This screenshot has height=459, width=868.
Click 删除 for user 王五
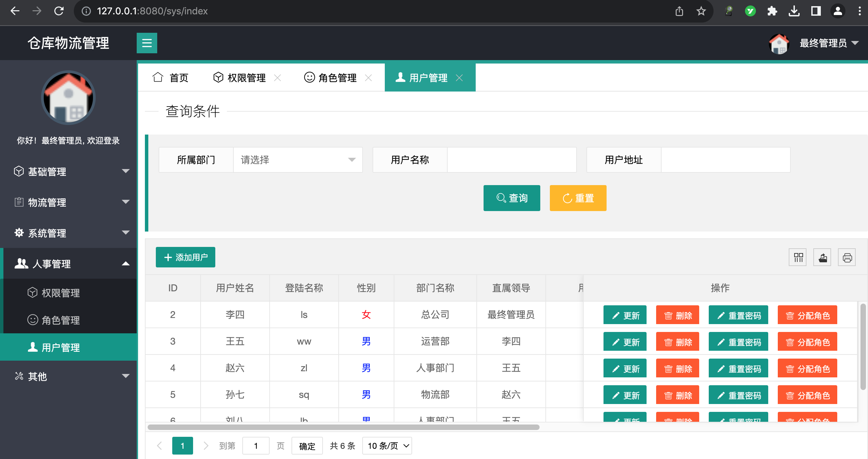(677, 342)
